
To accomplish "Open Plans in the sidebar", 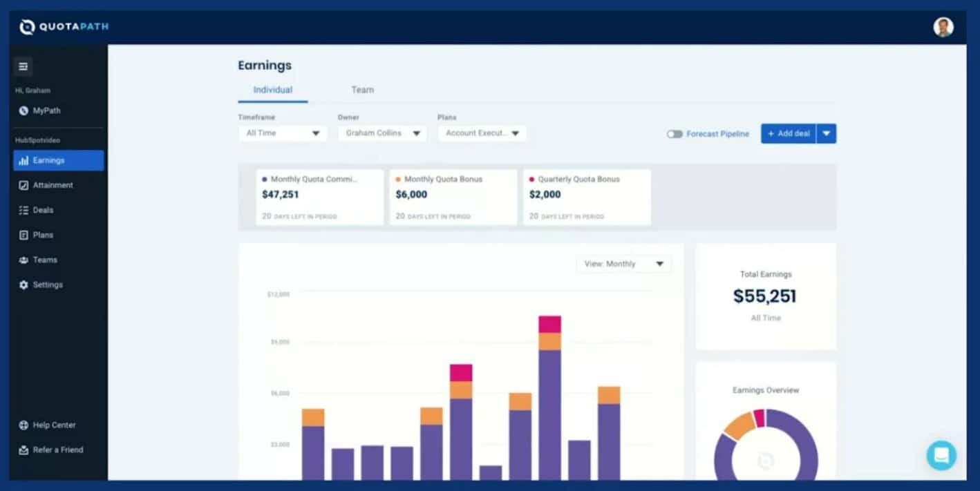I will [42, 235].
